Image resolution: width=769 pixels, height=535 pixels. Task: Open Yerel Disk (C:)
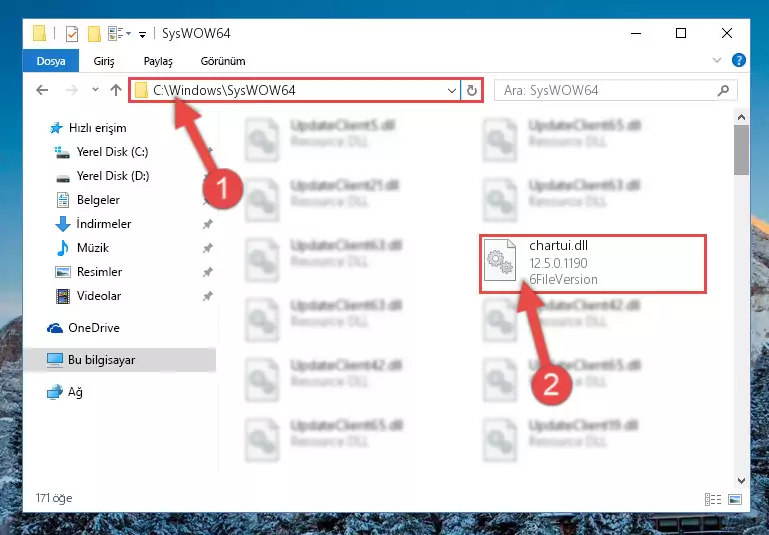pos(112,152)
